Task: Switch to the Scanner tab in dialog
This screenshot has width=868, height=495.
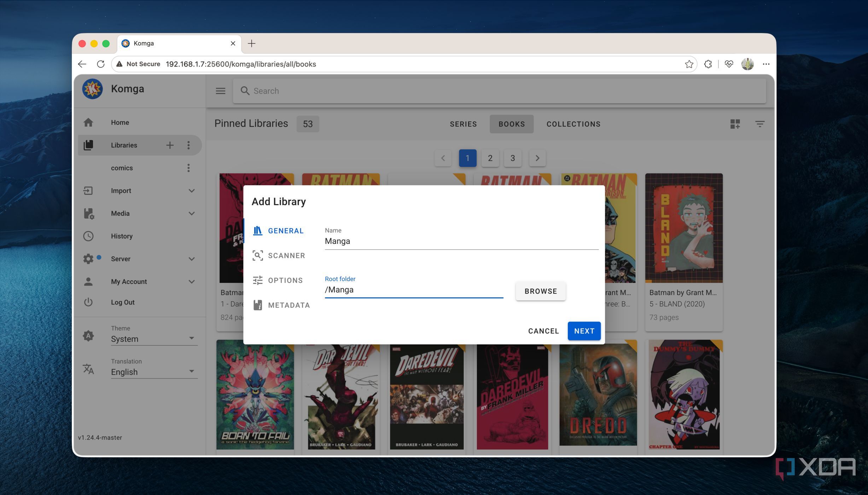Action: (279, 255)
